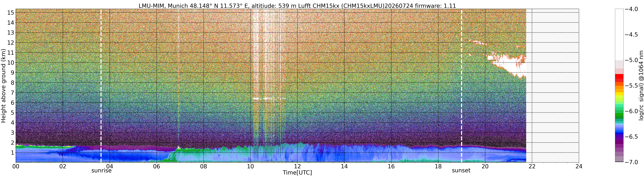The height and width of the screenshot is (176, 644).
Task: Click the time axis tick "14"
Action: tap(344, 166)
